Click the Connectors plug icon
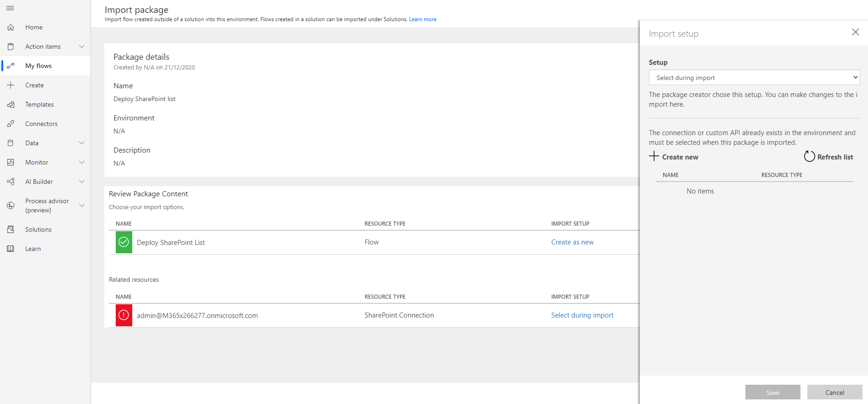The image size is (868, 404). tap(11, 124)
